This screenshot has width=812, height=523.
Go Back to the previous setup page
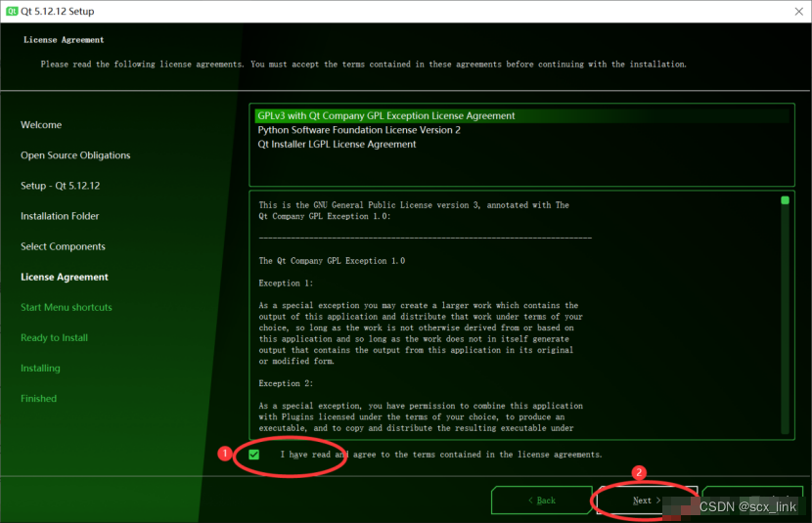[542, 501]
